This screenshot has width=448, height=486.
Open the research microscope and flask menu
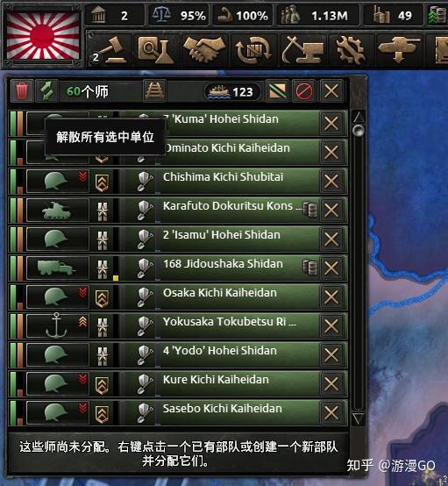(156, 50)
